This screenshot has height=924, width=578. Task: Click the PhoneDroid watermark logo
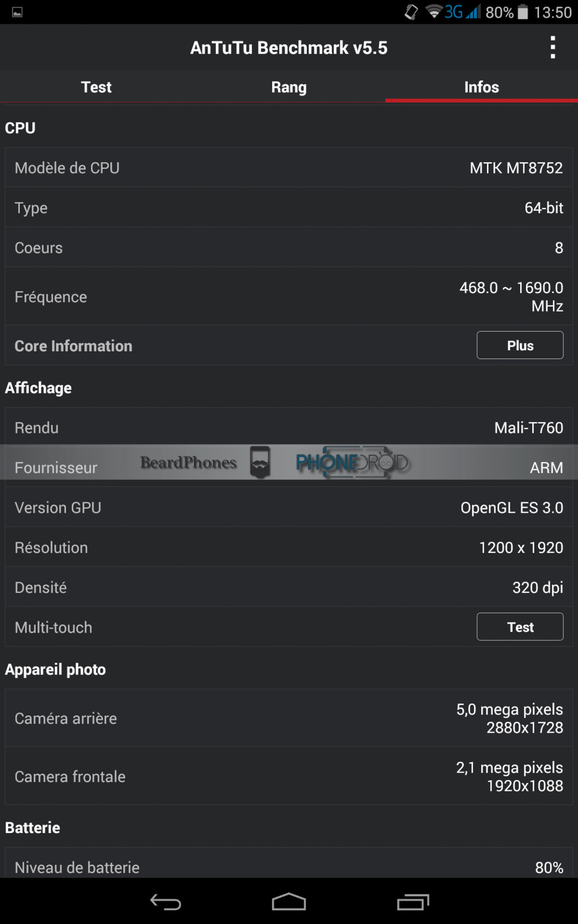tap(352, 462)
